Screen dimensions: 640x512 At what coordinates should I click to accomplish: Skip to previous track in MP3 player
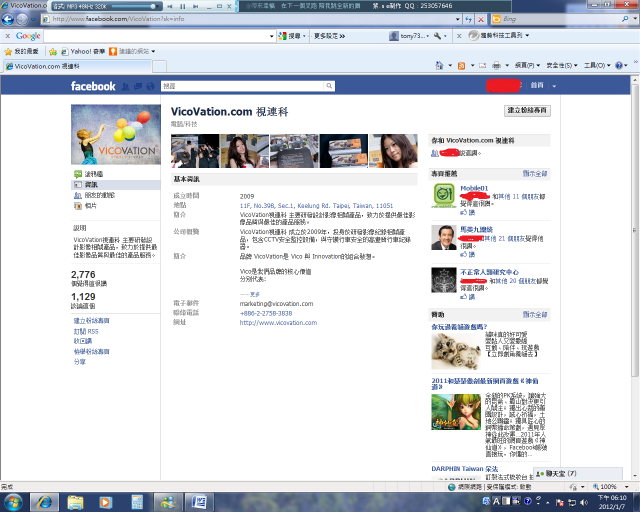(170, 6)
